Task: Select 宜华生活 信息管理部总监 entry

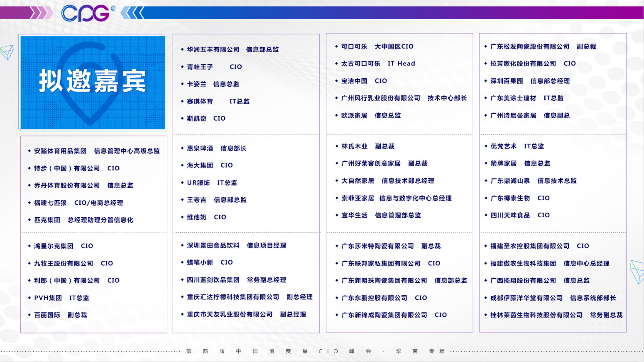Action: coord(381,215)
